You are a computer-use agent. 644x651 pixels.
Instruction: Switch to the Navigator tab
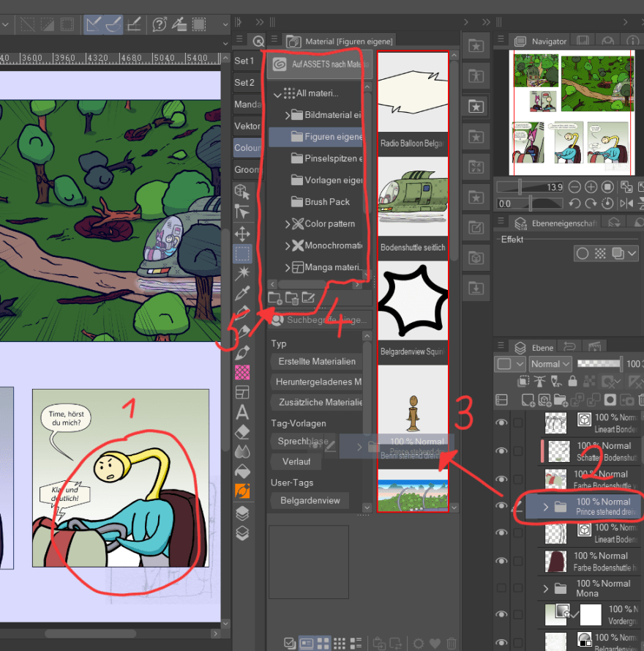pyautogui.click(x=541, y=42)
